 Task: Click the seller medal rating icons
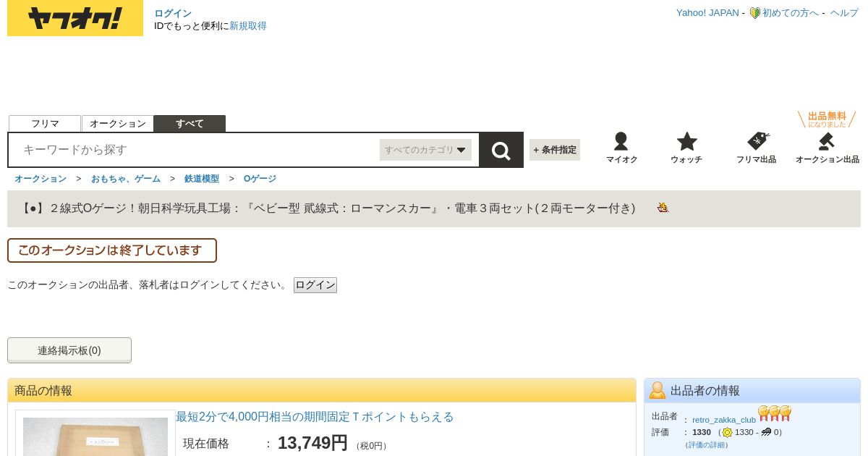click(775, 413)
